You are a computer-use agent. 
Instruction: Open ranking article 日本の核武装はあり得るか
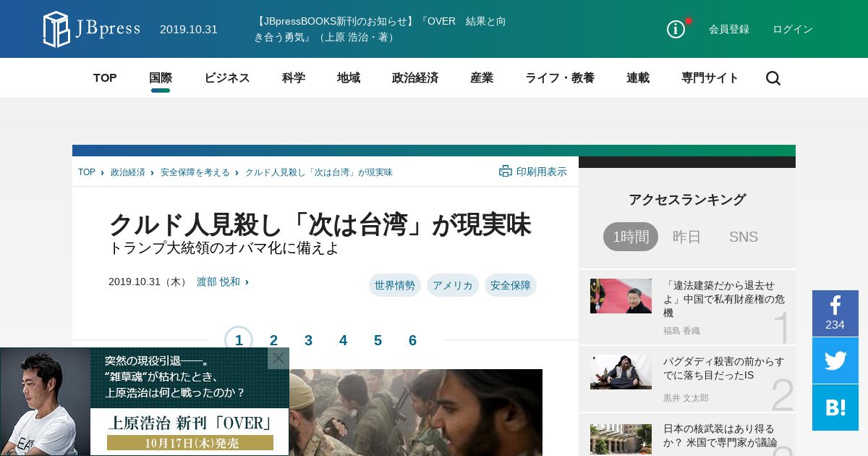(x=720, y=435)
